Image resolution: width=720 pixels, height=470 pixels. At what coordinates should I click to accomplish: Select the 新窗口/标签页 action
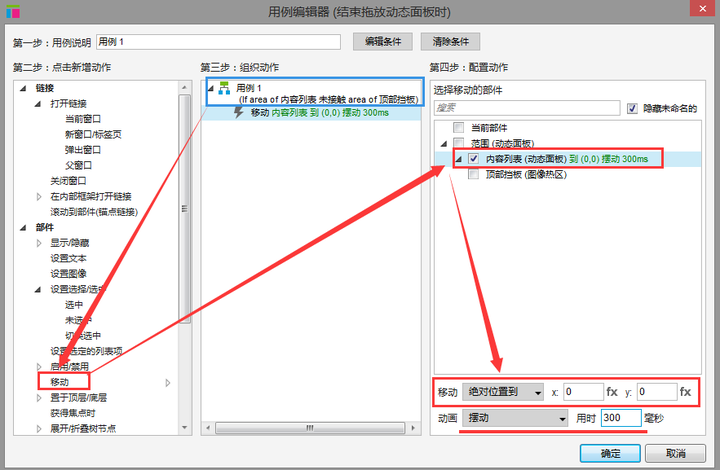pyautogui.click(x=93, y=134)
